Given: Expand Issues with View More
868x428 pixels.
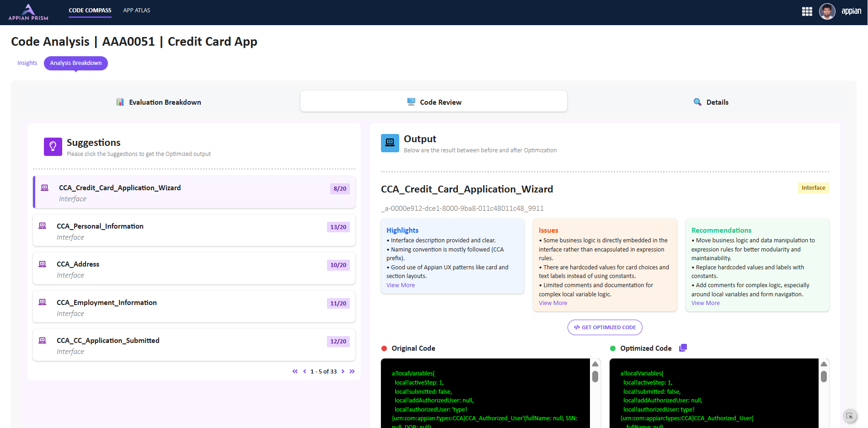Looking at the screenshot, I should (x=553, y=303).
